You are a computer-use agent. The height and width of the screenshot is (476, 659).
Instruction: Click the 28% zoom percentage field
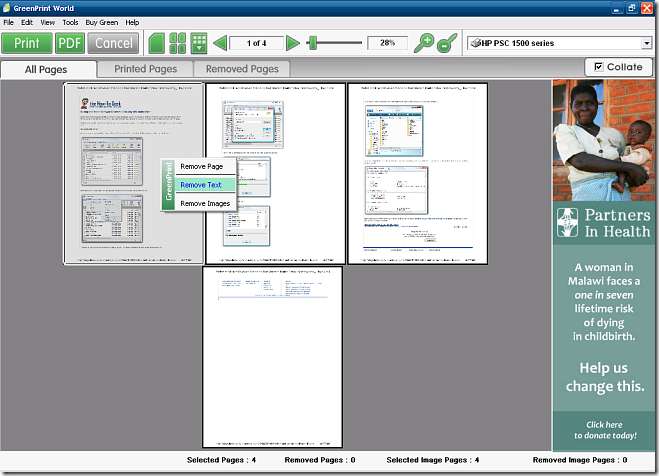pyautogui.click(x=386, y=43)
